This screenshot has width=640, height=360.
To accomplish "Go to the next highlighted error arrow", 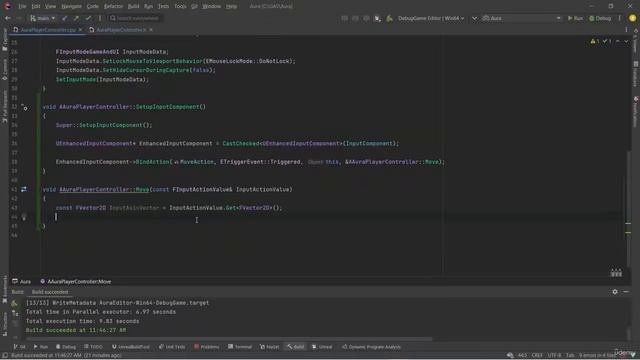I will [x=626, y=41].
